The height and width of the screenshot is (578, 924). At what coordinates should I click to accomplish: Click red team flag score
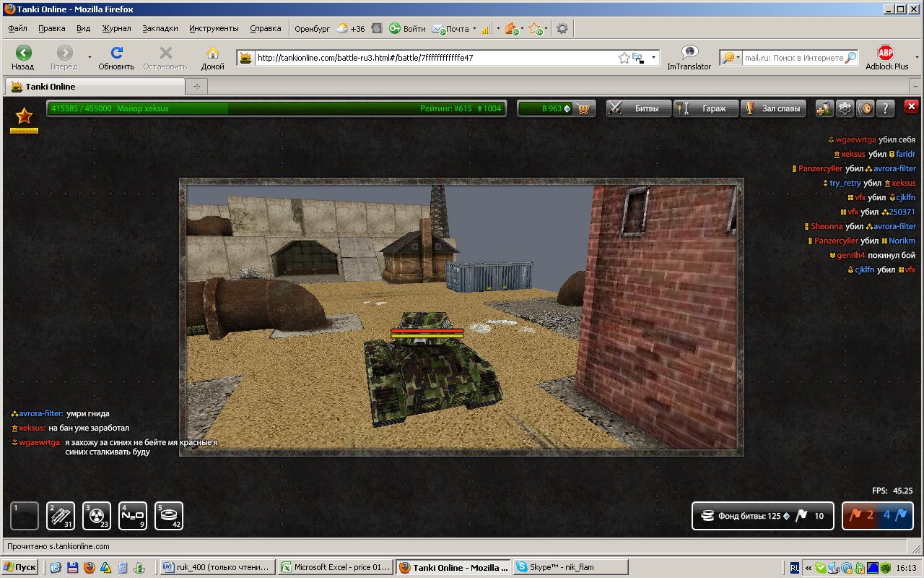tap(860, 516)
